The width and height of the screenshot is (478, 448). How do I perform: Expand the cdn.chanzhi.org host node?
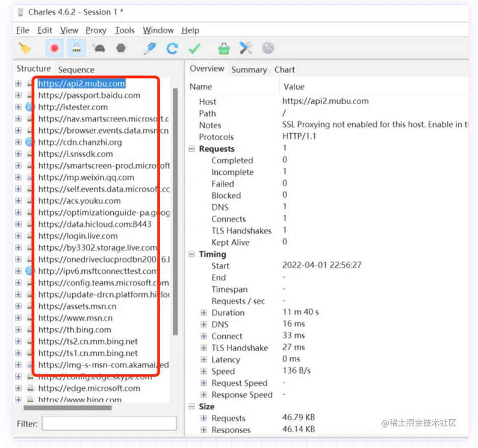[18, 142]
